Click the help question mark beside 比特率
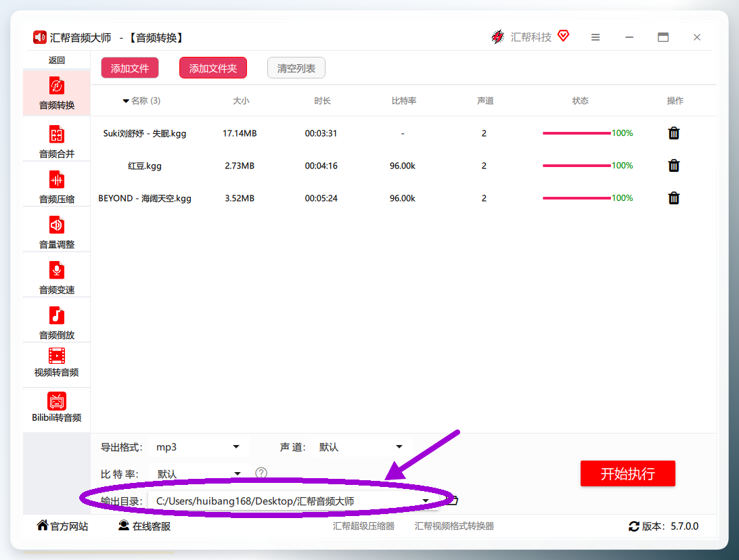The image size is (739, 560). (261, 473)
